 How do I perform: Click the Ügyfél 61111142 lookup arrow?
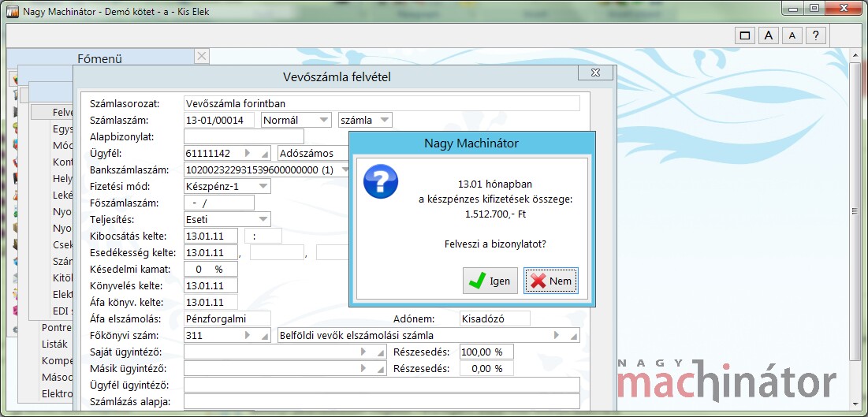pos(248,153)
